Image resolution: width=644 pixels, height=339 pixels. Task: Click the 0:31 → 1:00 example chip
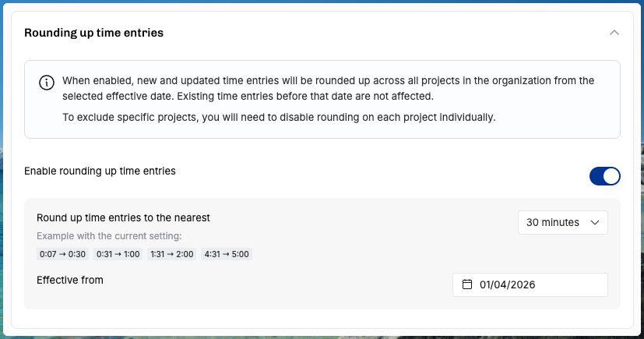pos(118,254)
